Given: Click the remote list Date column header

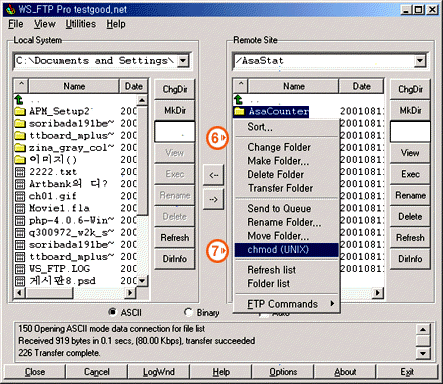Looking at the screenshot, I should 361,86.
